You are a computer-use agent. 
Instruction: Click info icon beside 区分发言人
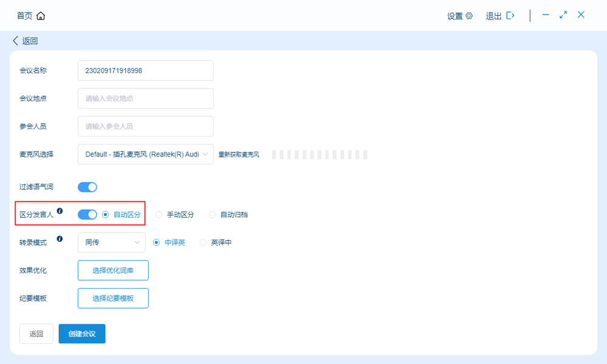point(59,211)
